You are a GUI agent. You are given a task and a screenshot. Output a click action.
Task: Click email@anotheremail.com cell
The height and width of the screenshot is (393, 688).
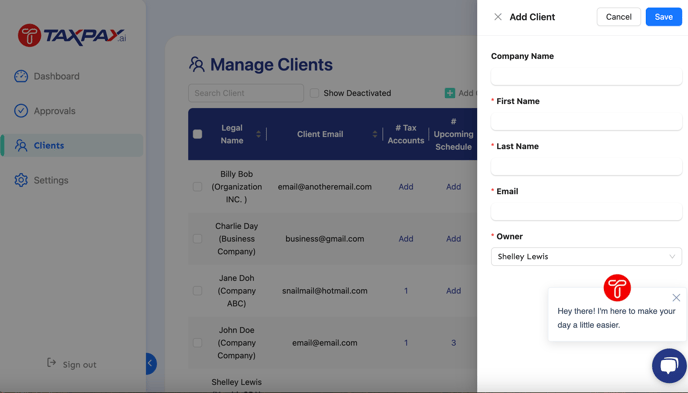325,187
